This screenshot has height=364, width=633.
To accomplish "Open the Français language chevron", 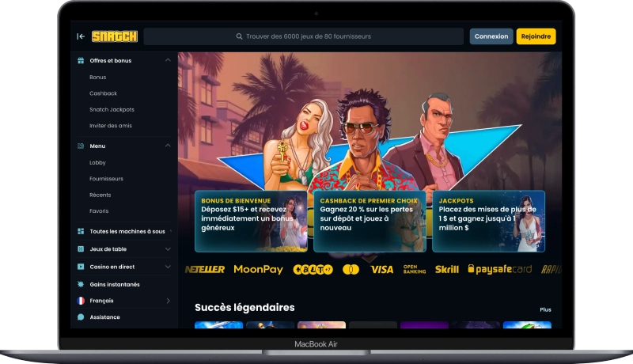I will pos(168,301).
